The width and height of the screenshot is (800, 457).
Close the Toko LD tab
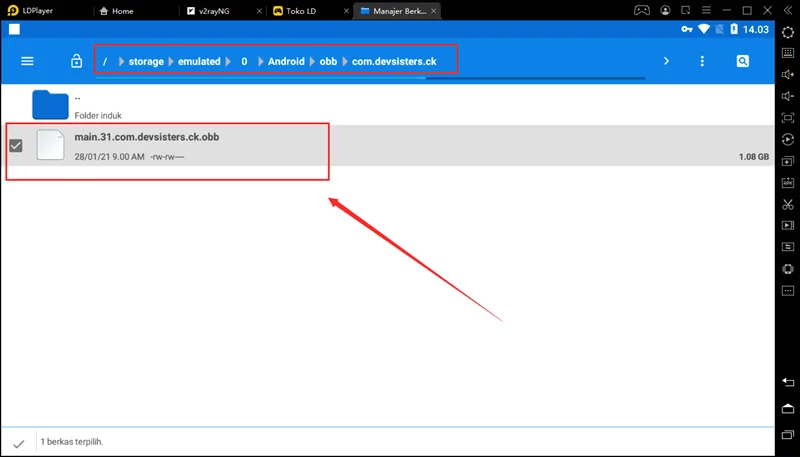[346, 11]
